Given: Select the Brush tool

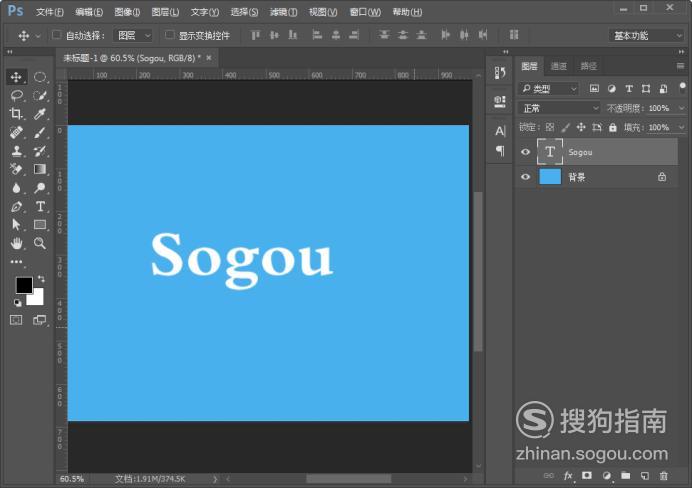Looking at the screenshot, I should tap(40, 132).
